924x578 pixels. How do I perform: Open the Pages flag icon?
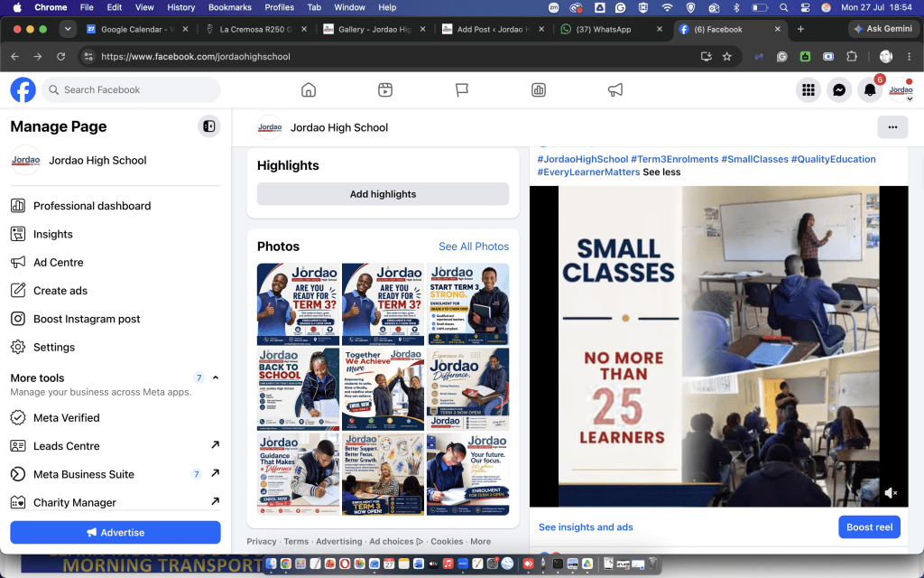click(x=461, y=89)
